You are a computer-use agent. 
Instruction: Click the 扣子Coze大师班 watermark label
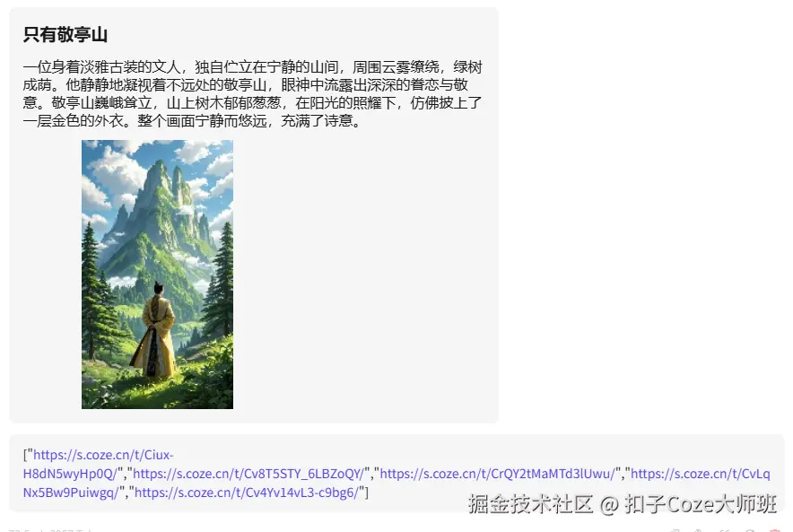pyautogui.click(x=701, y=503)
